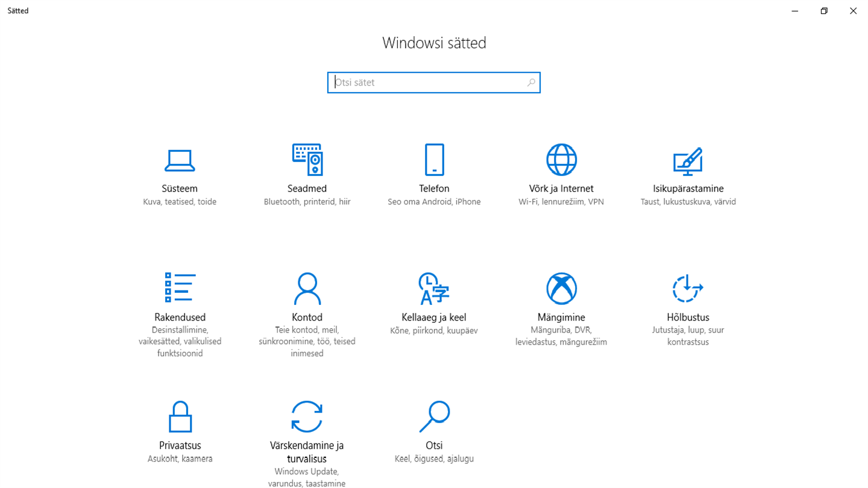868x488 pixels.
Task: Click the 'Mänguriba, DVR, leviedastus, mängurežiim' description
Action: (561, 336)
